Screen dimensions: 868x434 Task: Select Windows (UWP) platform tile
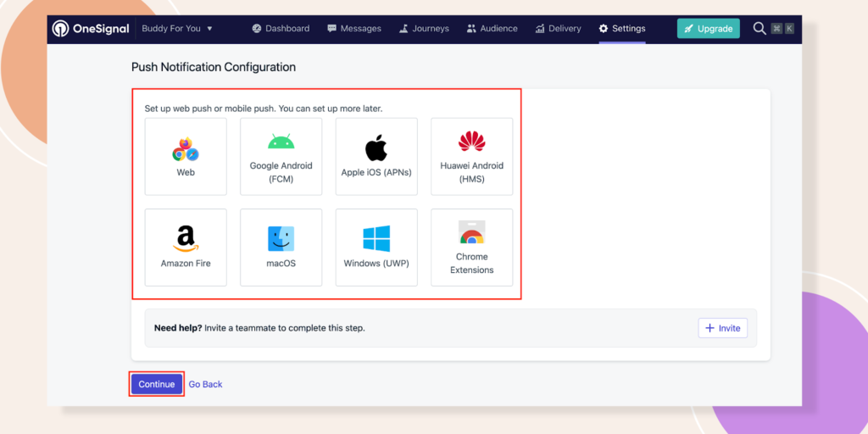click(376, 248)
